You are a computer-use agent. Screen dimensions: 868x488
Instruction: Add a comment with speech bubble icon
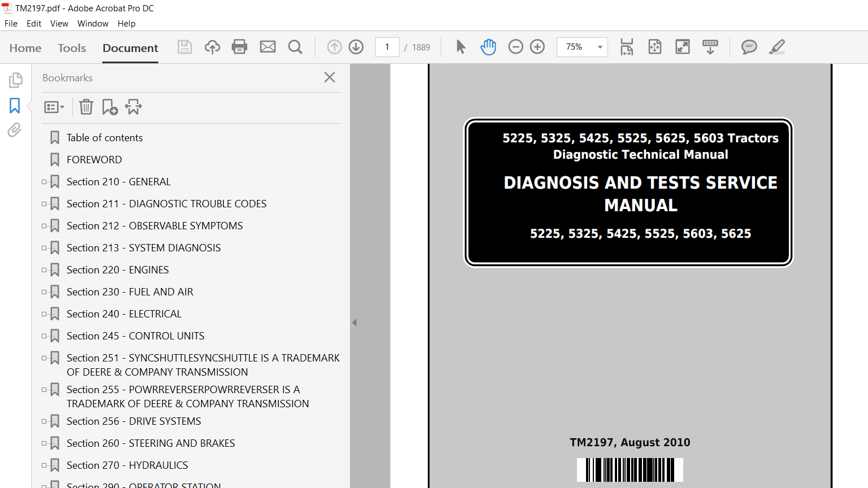749,47
